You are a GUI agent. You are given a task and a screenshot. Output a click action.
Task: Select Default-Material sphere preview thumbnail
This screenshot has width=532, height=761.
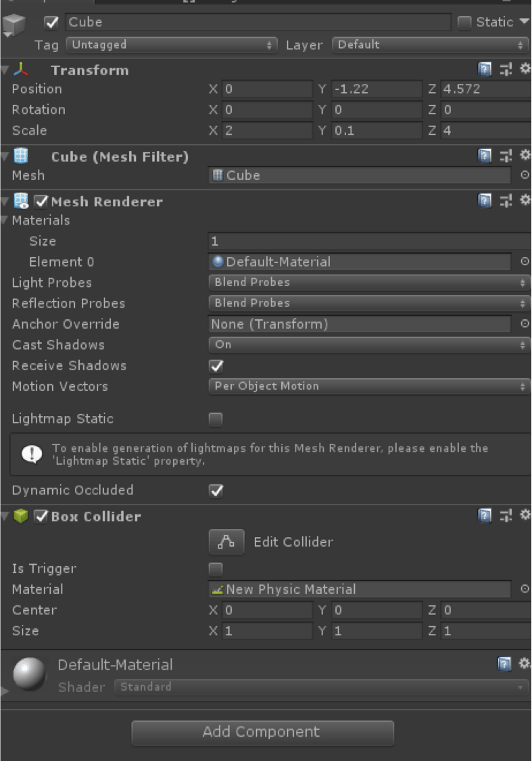(x=30, y=673)
